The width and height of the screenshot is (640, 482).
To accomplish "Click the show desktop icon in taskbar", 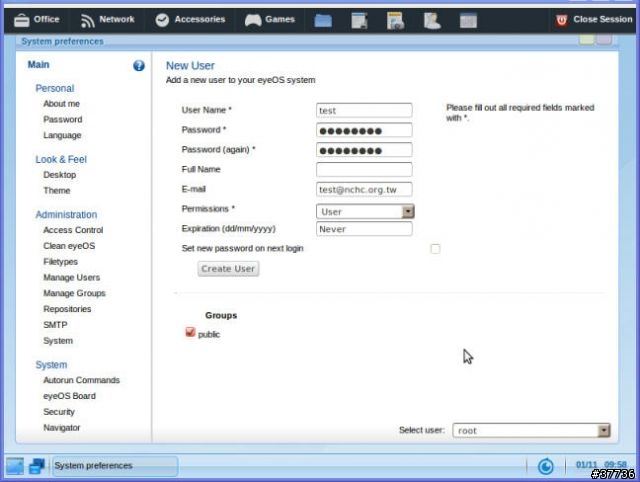I will (15, 466).
